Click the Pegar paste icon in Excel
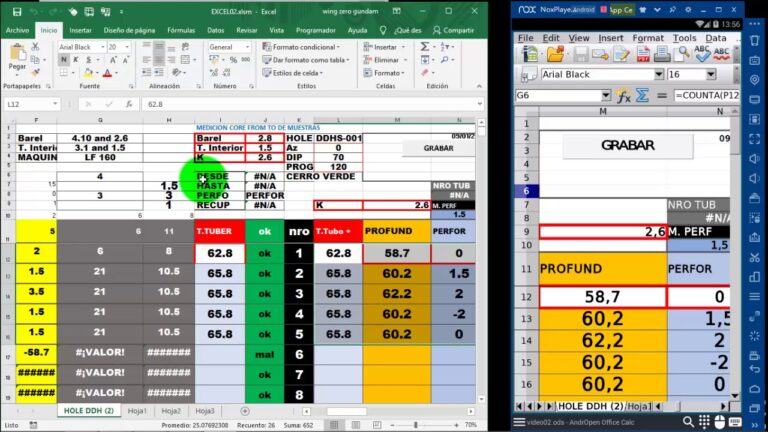 click(x=18, y=55)
